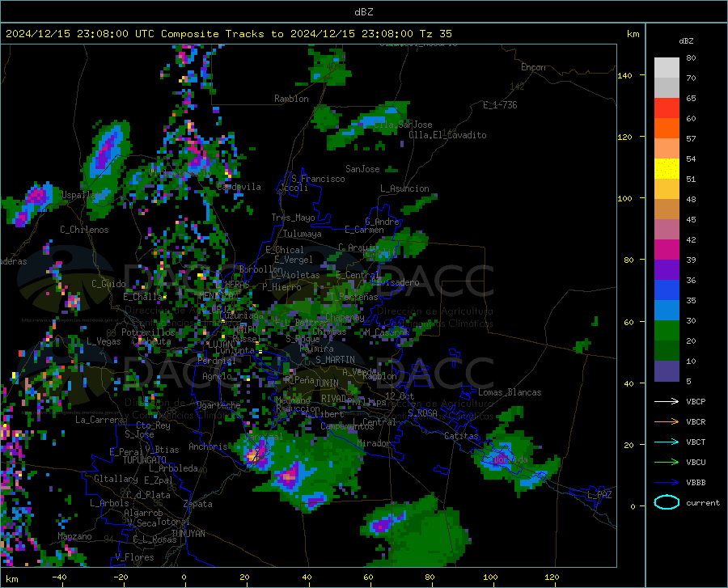Viewport: 728px width, 588px height.
Task: Select the light blue 30 dBZ swatch
Action: (x=667, y=311)
